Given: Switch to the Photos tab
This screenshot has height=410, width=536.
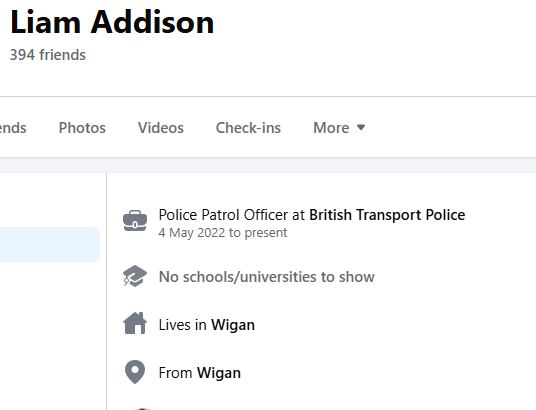Looking at the screenshot, I should tap(82, 128).
